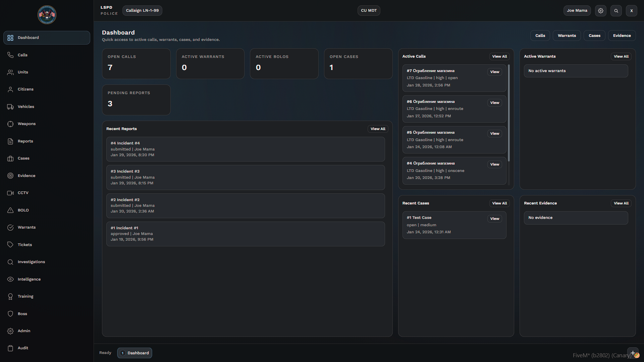
Task: Open Callsign LN-1-99 selector
Action: point(142,10)
